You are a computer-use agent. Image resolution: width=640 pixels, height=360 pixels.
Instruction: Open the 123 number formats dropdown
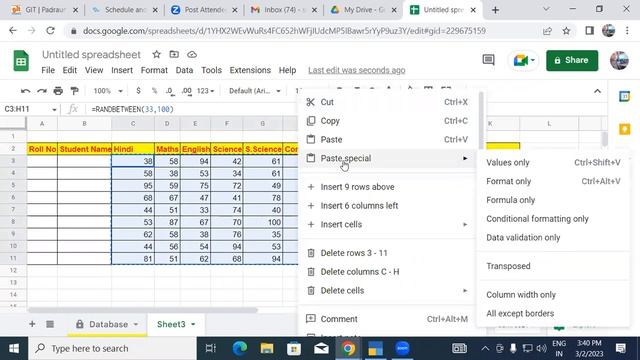205,91
